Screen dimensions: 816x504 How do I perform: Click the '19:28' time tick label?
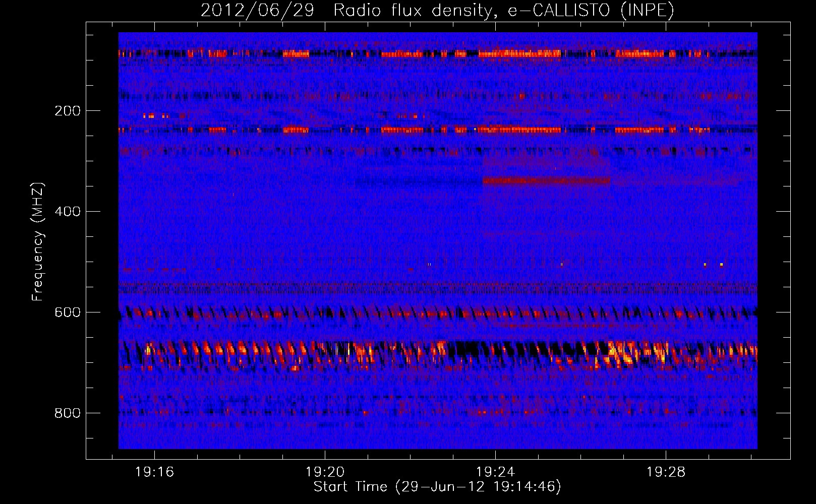(x=666, y=472)
